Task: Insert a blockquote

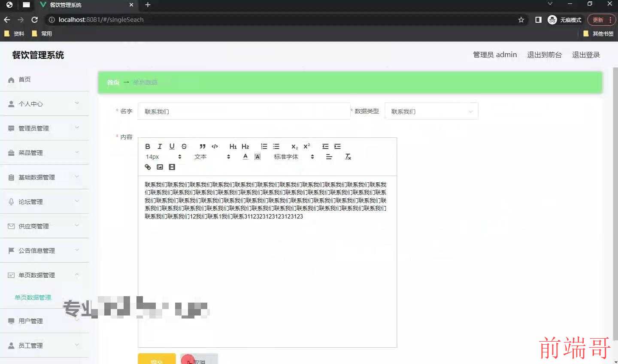Action: (203, 146)
